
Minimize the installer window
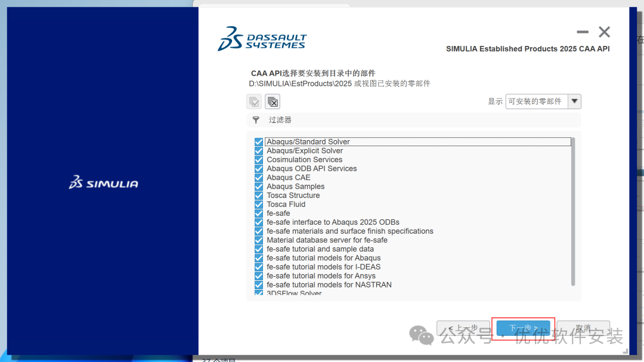click(583, 32)
